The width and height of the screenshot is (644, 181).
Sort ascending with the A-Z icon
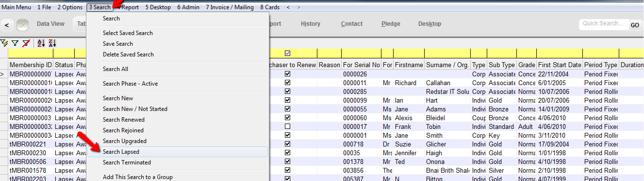pyautogui.click(x=41, y=43)
